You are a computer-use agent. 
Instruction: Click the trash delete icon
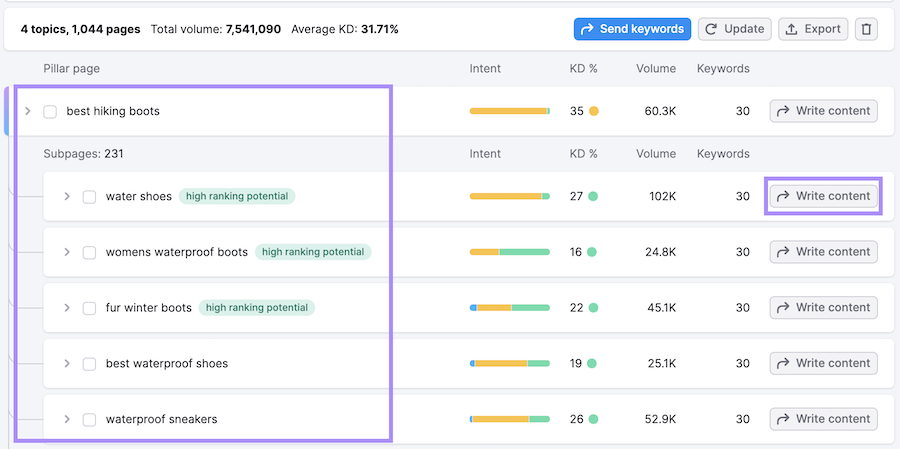[866, 29]
